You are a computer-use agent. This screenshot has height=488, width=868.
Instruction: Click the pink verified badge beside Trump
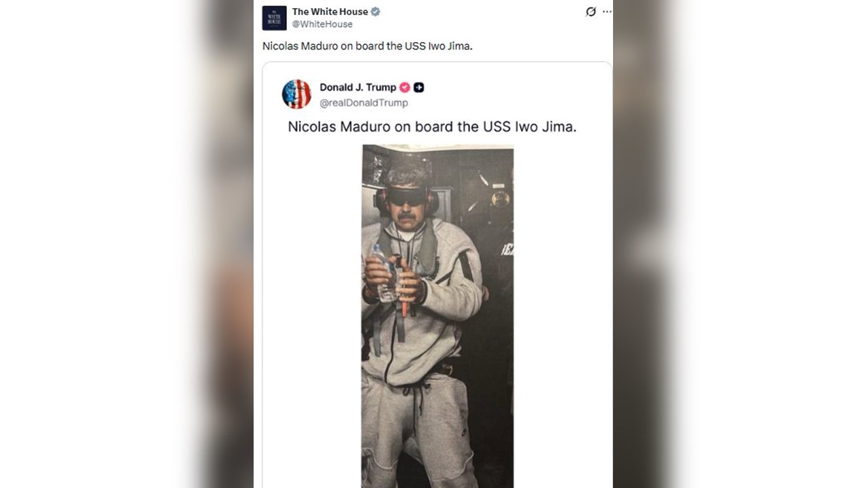(405, 87)
